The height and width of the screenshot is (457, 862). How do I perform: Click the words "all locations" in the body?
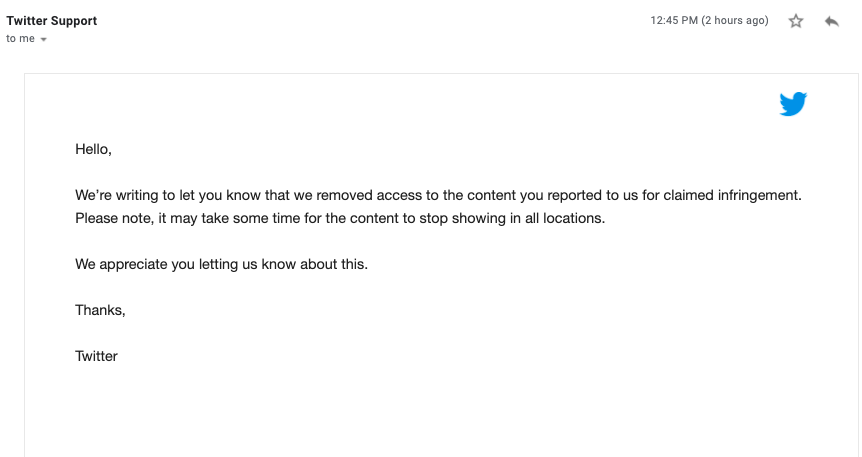tap(564, 218)
